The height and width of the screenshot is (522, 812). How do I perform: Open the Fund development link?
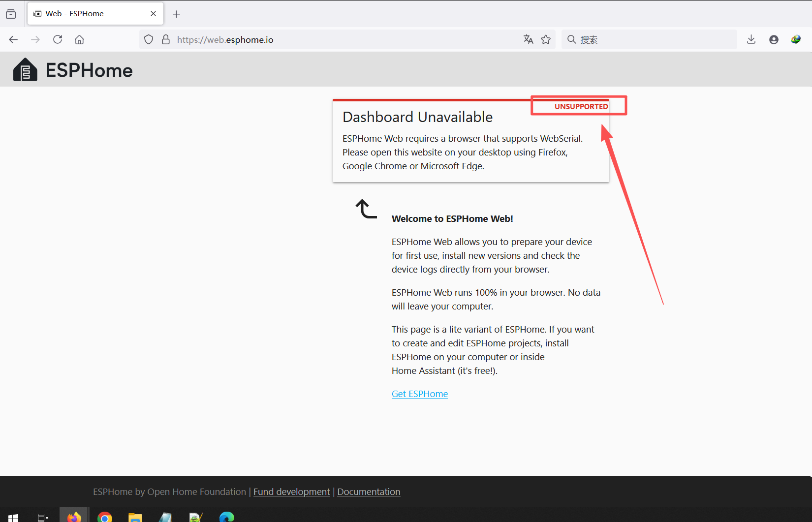(292, 492)
